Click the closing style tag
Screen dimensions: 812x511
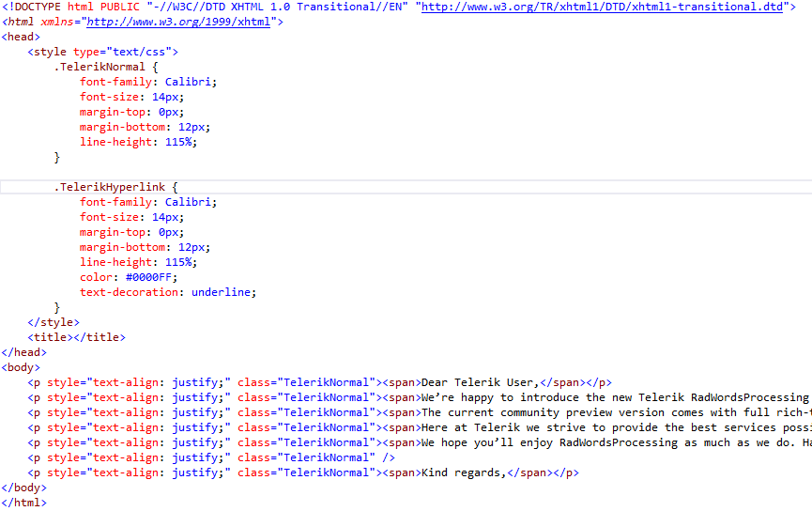[54, 322]
